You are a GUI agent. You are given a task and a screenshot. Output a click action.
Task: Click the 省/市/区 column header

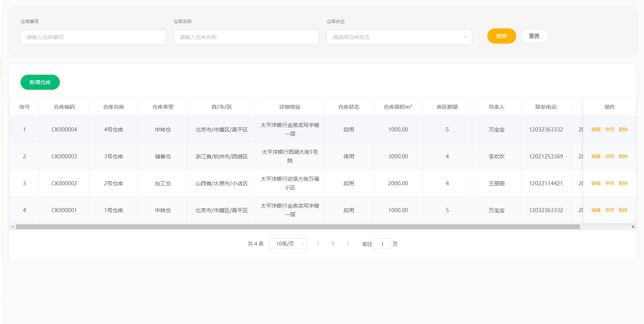point(221,107)
